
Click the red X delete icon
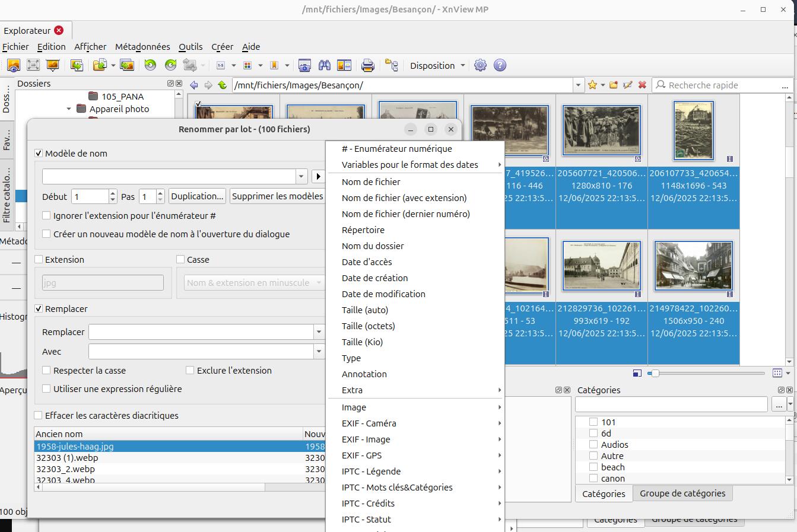click(x=642, y=85)
